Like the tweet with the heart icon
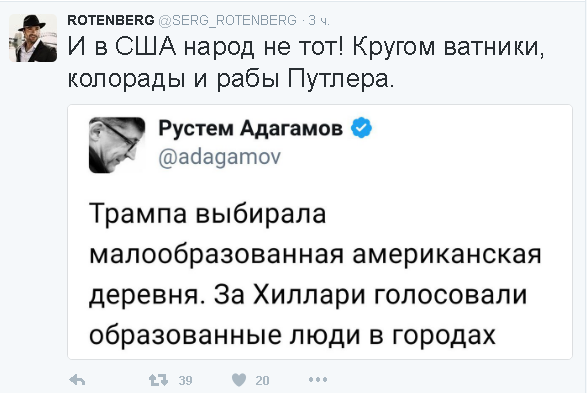The width and height of the screenshot is (587, 393). click(x=239, y=380)
